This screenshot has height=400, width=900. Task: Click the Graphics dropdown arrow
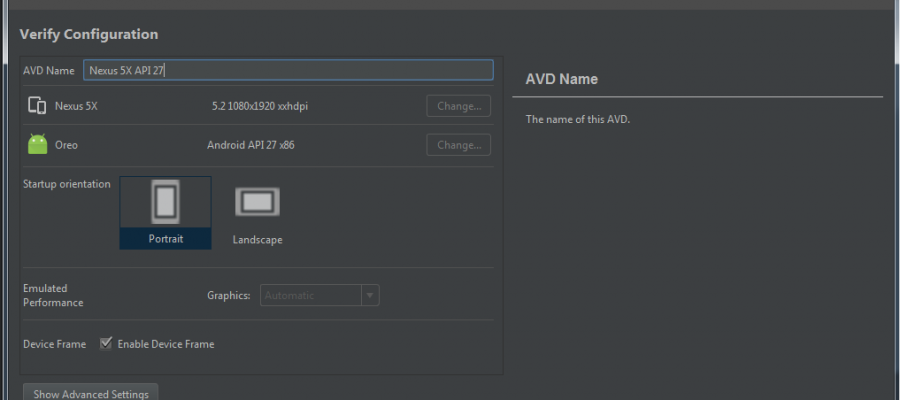(370, 295)
